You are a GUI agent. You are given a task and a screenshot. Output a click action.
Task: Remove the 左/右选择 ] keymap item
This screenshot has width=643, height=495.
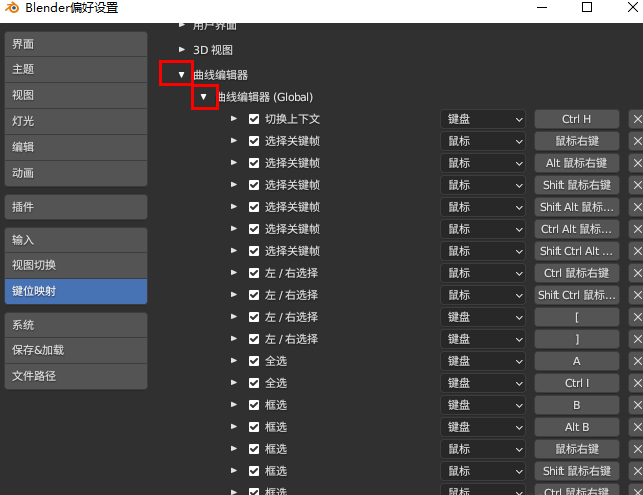click(x=637, y=339)
